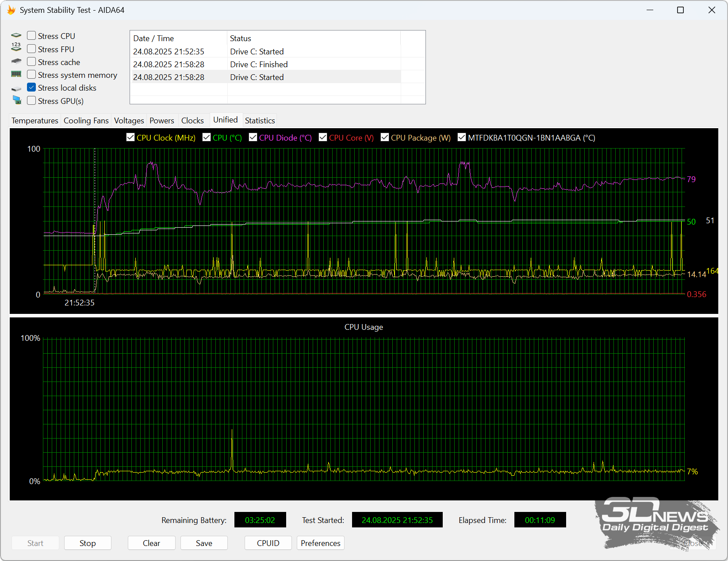The height and width of the screenshot is (561, 728).
Task: Click the 79 CPU Diode graph value
Action: (691, 179)
